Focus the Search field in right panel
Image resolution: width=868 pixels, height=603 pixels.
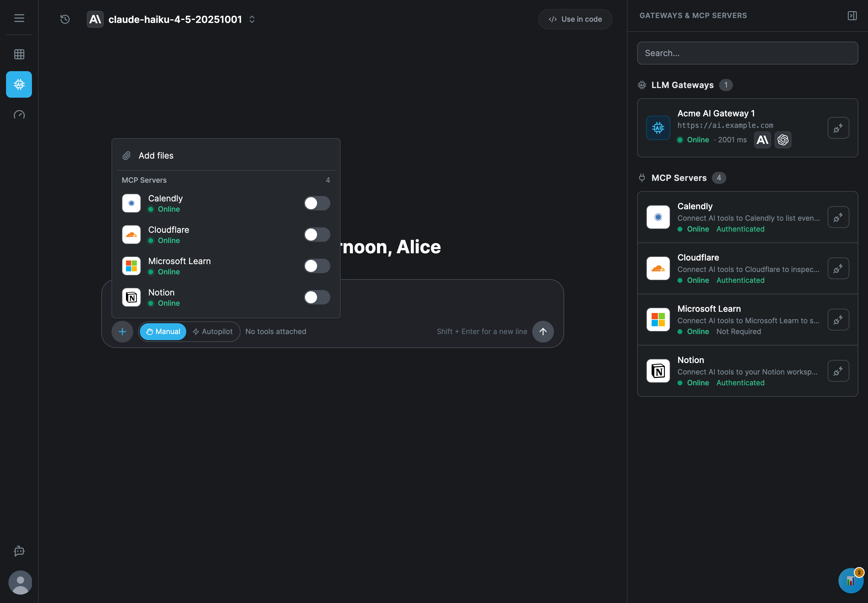click(x=747, y=53)
